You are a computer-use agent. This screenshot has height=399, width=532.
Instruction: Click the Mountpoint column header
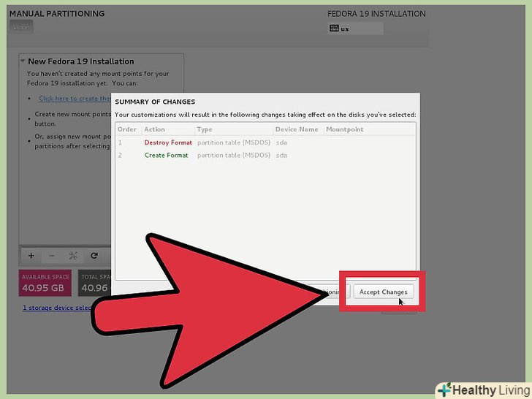click(x=369, y=129)
